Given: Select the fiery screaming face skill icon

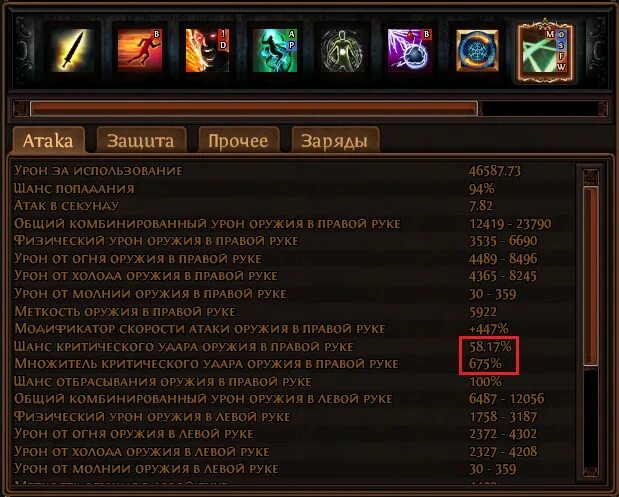Looking at the screenshot, I should pos(207,50).
